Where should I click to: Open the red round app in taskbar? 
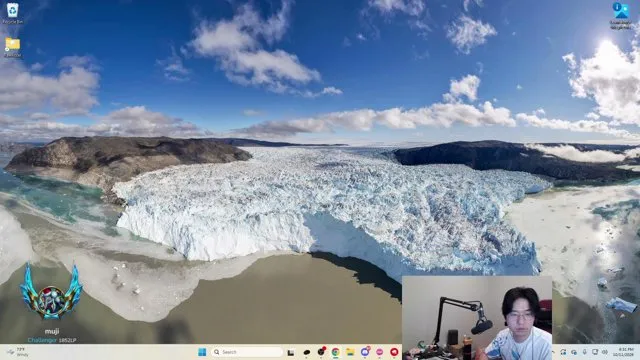point(394,352)
